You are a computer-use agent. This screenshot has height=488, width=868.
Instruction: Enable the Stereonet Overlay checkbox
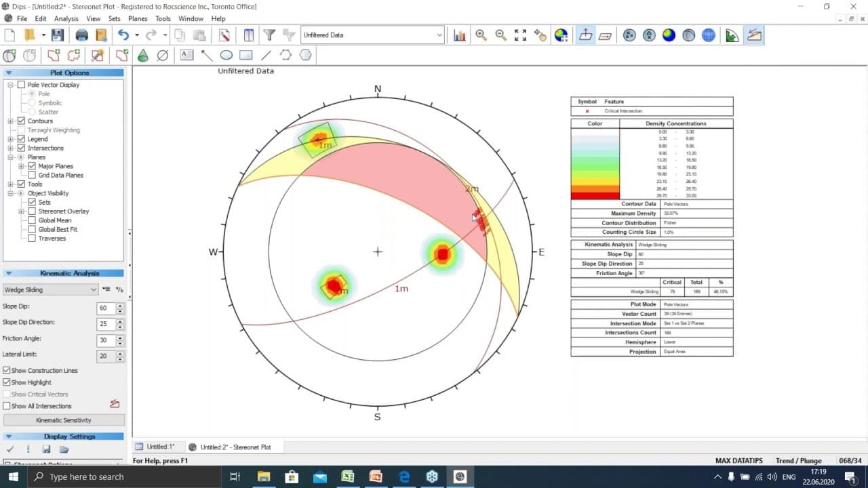point(32,211)
